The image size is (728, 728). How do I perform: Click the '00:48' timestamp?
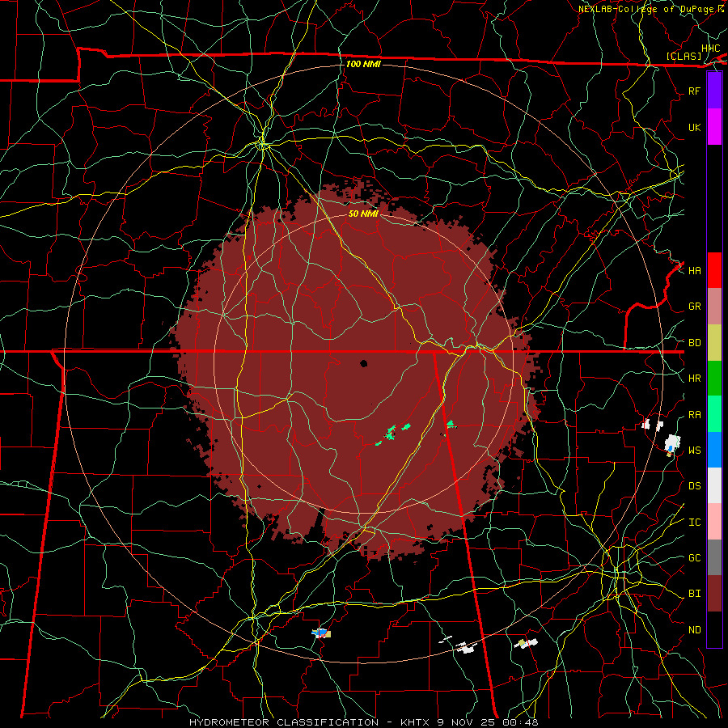coord(520,722)
